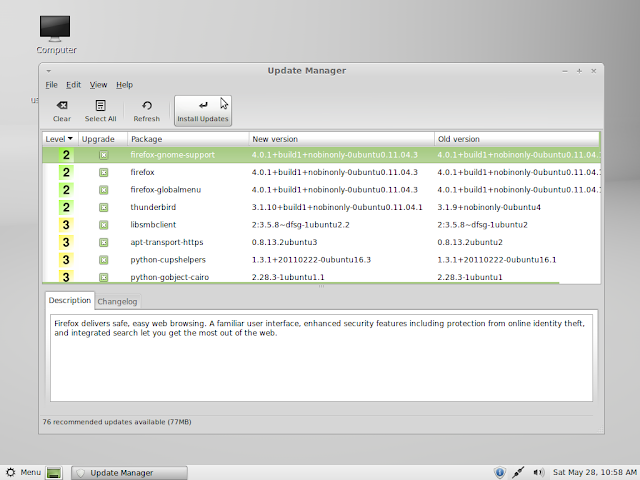Click the Firefox description text area

[321, 358]
